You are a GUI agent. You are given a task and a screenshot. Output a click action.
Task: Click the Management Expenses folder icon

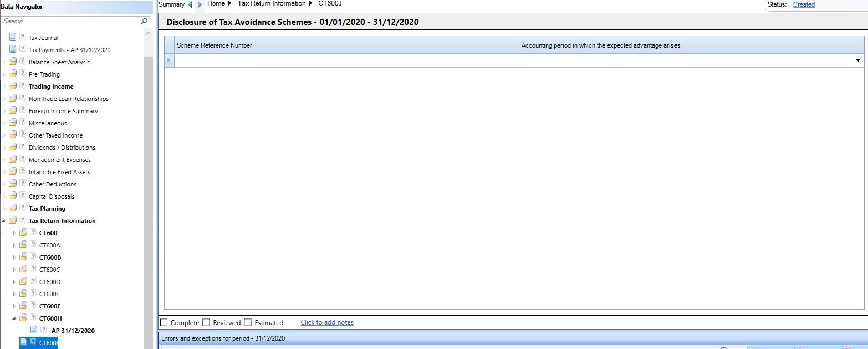tap(13, 160)
